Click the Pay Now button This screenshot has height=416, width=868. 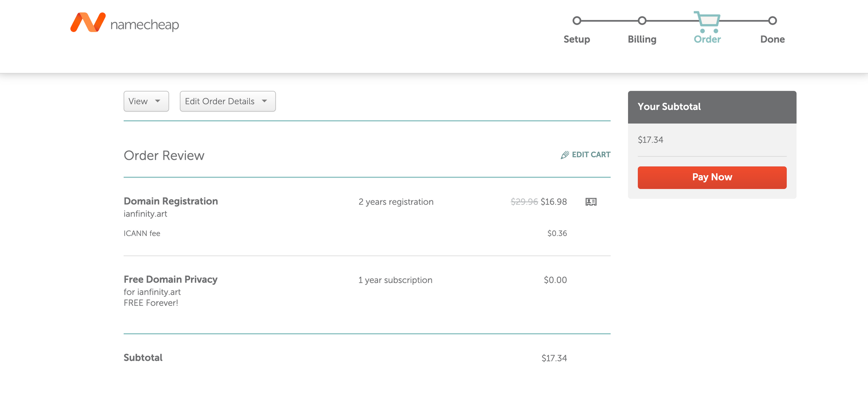(x=712, y=177)
